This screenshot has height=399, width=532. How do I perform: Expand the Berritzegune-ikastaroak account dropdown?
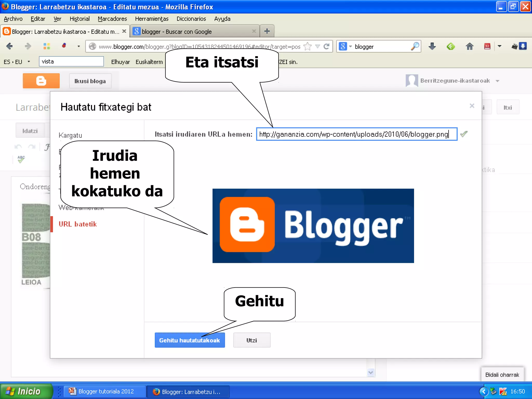(497, 81)
